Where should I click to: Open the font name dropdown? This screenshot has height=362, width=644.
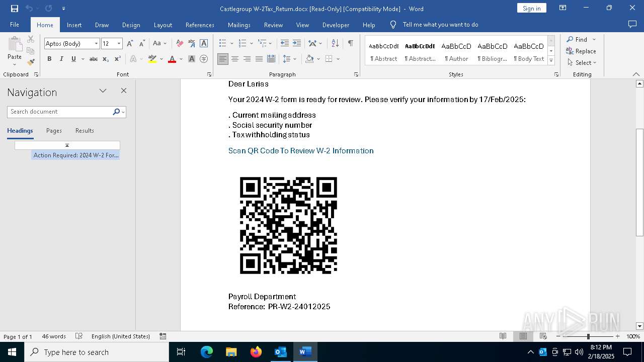point(96,44)
